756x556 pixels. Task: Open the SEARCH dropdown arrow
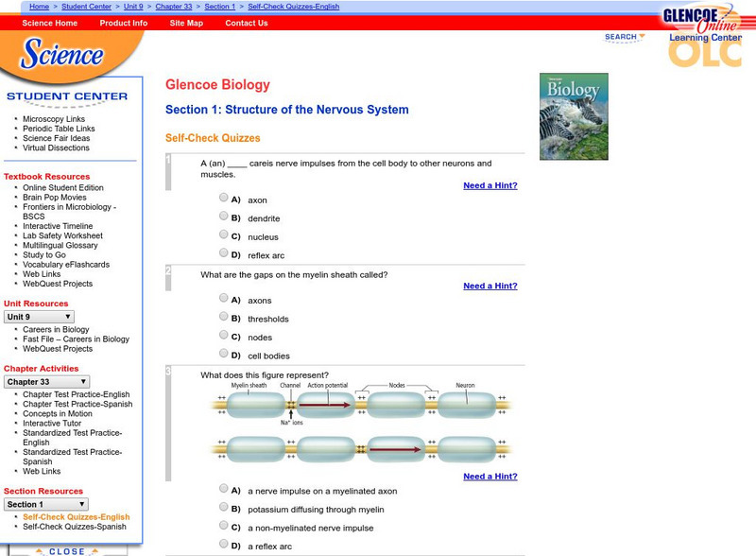pyautogui.click(x=642, y=36)
